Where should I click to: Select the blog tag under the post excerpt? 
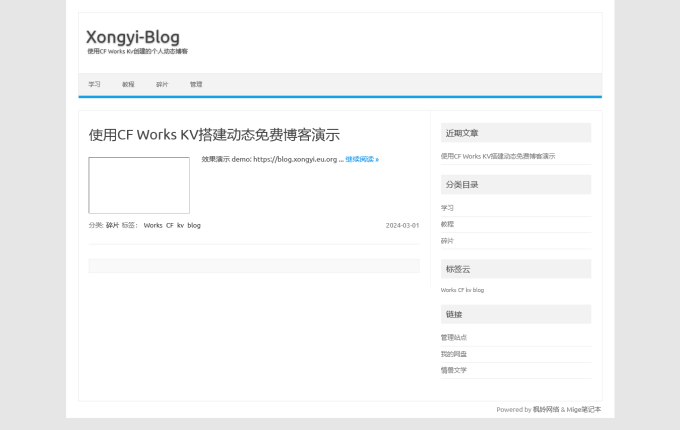[x=194, y=225]
